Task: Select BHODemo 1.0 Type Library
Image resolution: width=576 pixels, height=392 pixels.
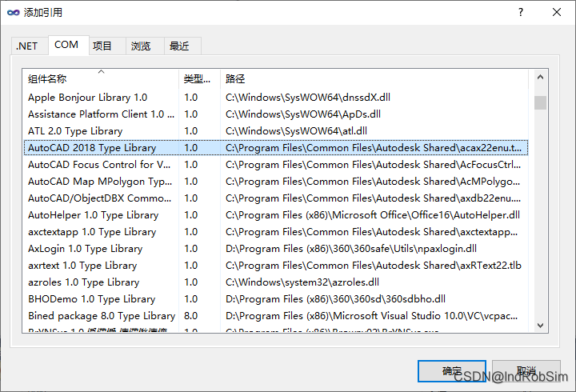Action: (276, 299)
